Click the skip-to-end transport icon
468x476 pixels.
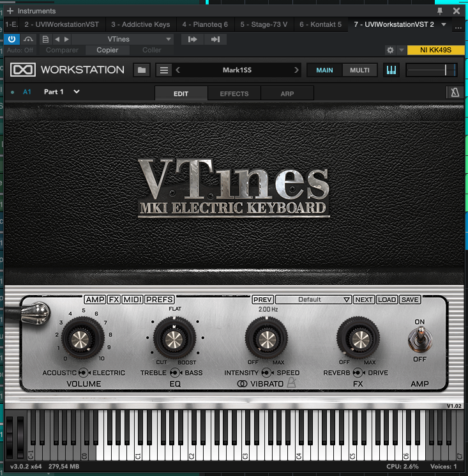click(215, 39)
